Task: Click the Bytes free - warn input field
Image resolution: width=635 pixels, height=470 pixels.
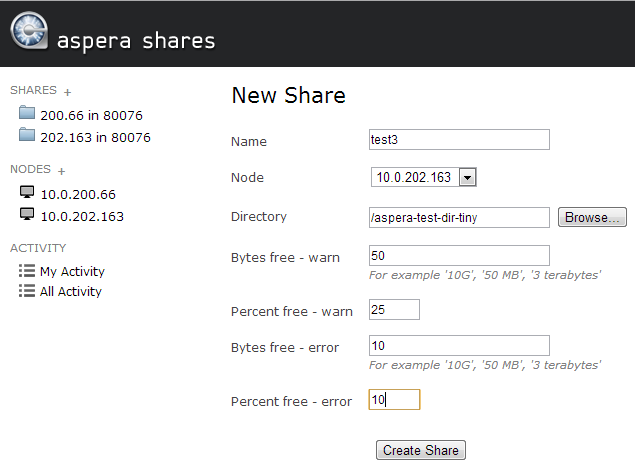Action: (x=459, y=255)
